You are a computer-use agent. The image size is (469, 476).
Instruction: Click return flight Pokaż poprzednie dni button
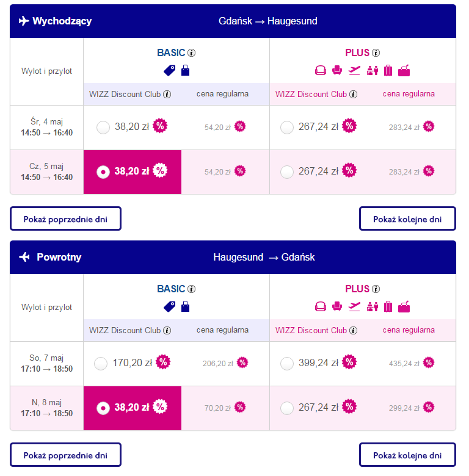[x=65, y=455]
